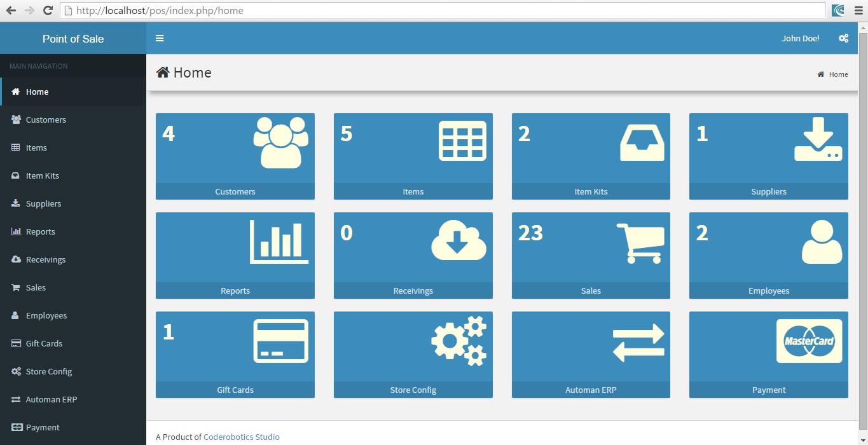Click the cloud download icon on Receivings tile

(x=458, y=241)
